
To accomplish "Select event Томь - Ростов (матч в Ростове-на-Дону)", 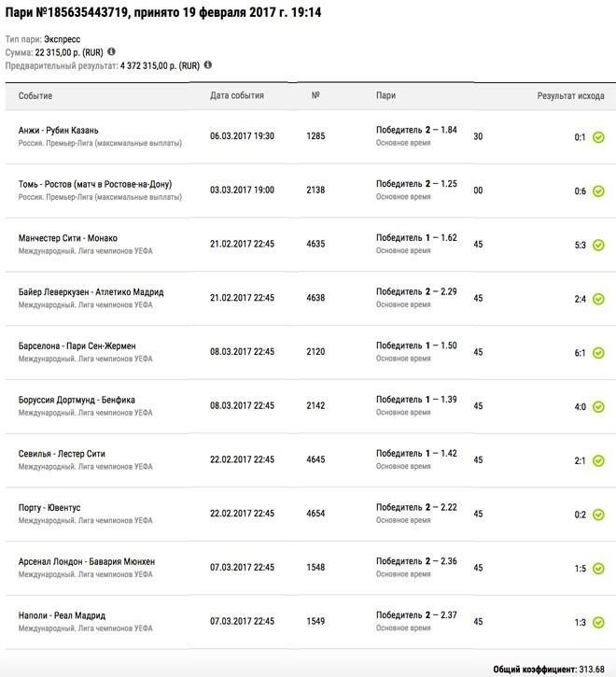I will 95,184.
